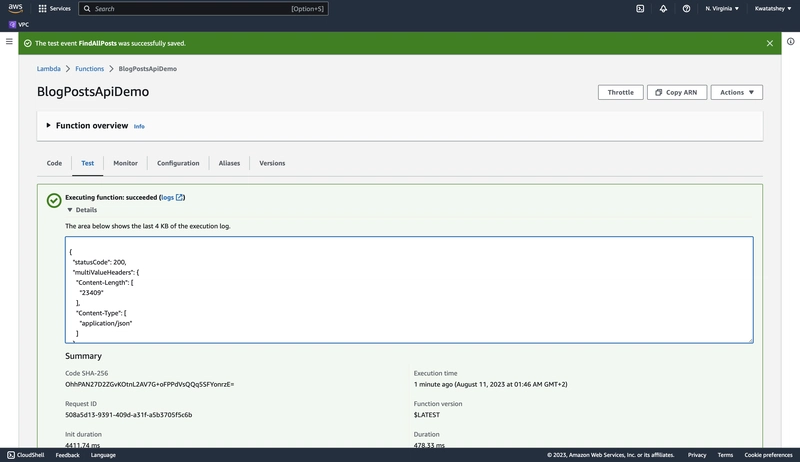
Task: Open Cookie preferences in footer
Action: (768, 455)
